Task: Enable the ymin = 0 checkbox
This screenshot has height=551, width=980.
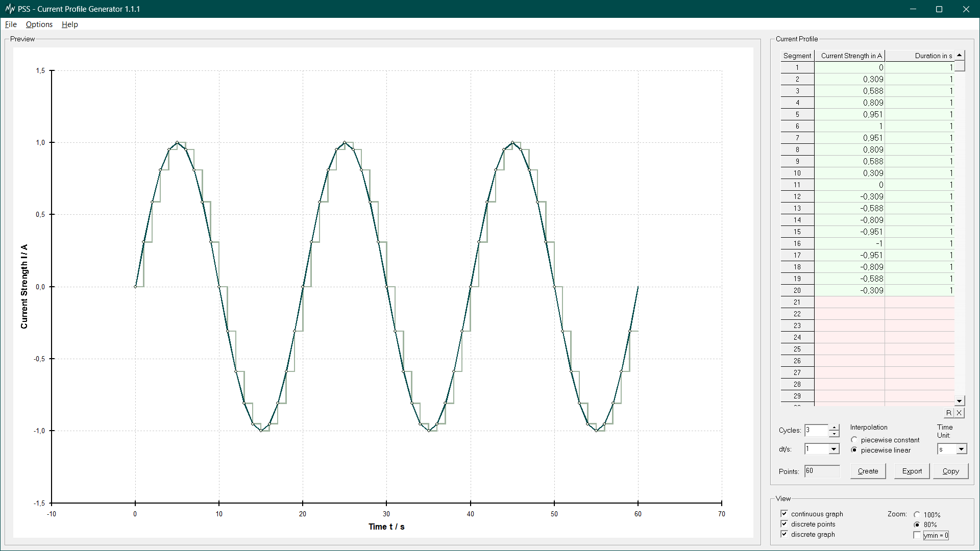Action: [x=917, y=535]
